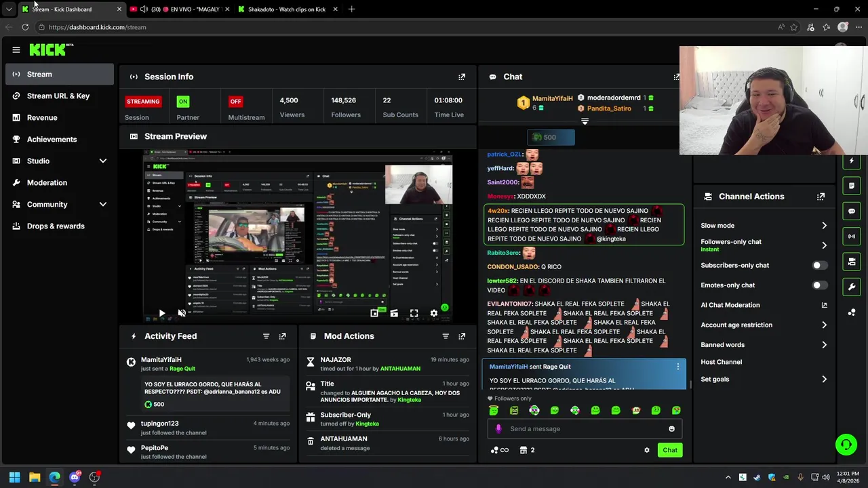868x488 pixels.
Task: Open the emoji picker in message box
Action: pyautogui.click(x=671, y=429)
